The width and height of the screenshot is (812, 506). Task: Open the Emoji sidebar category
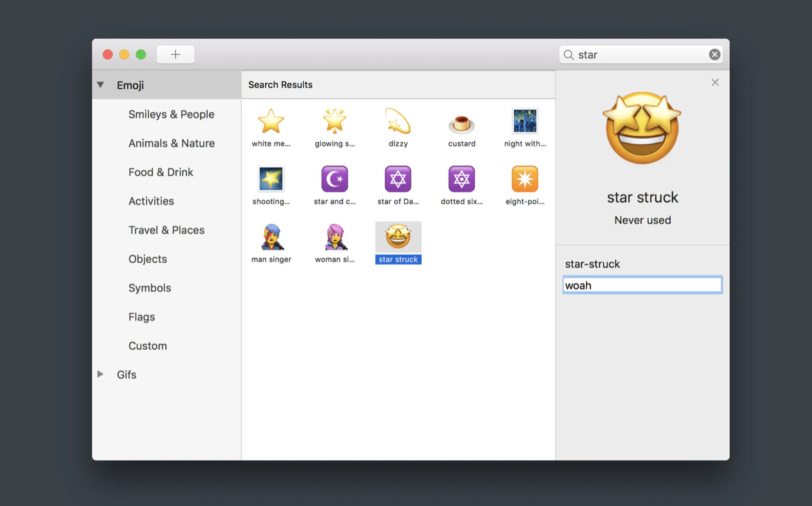130,85
